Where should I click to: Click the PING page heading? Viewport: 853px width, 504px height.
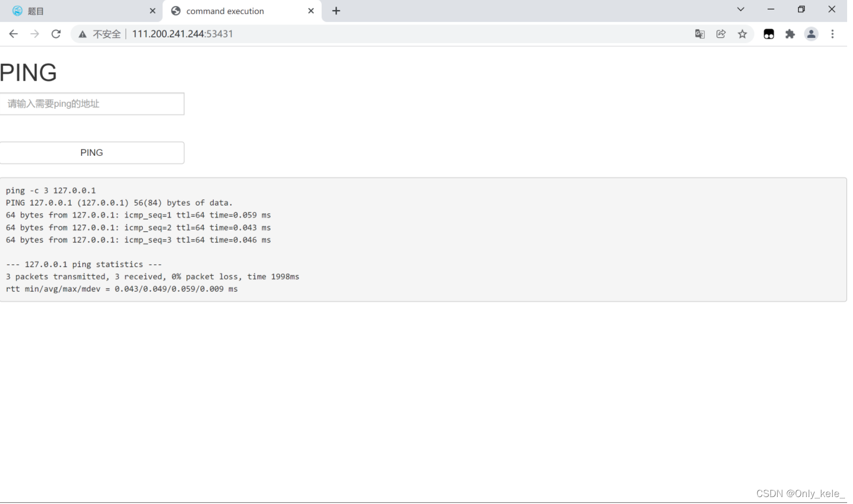pyautogui.click(x=28, y=73)
